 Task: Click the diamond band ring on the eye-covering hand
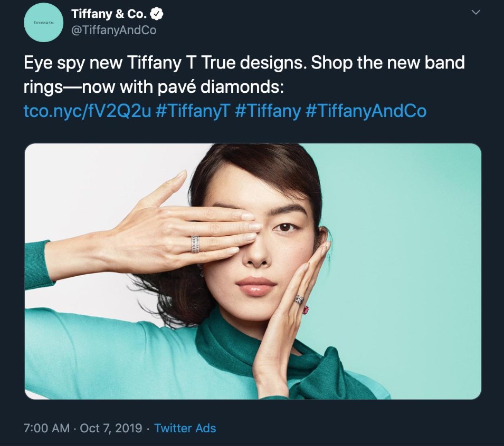[x=195, y=245]
